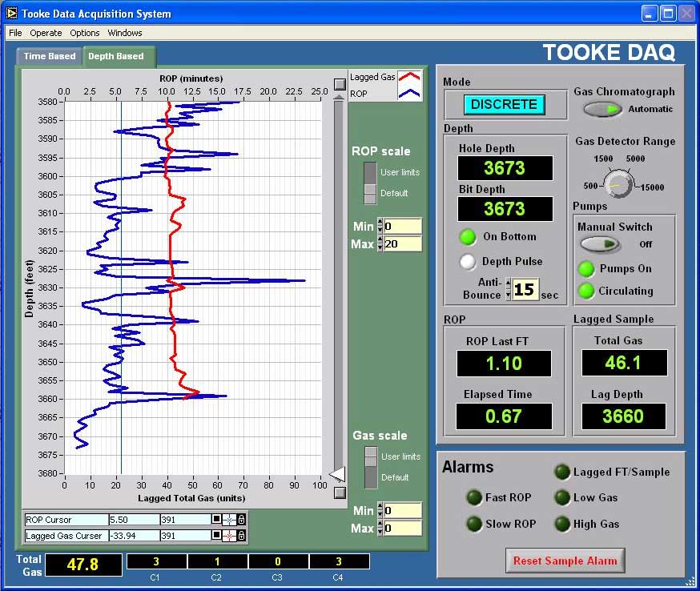The width and height of the screenshot is (700, 591).
Task: Click the Gas scale Min stepper arrows
Action: [x=380, y=510]
